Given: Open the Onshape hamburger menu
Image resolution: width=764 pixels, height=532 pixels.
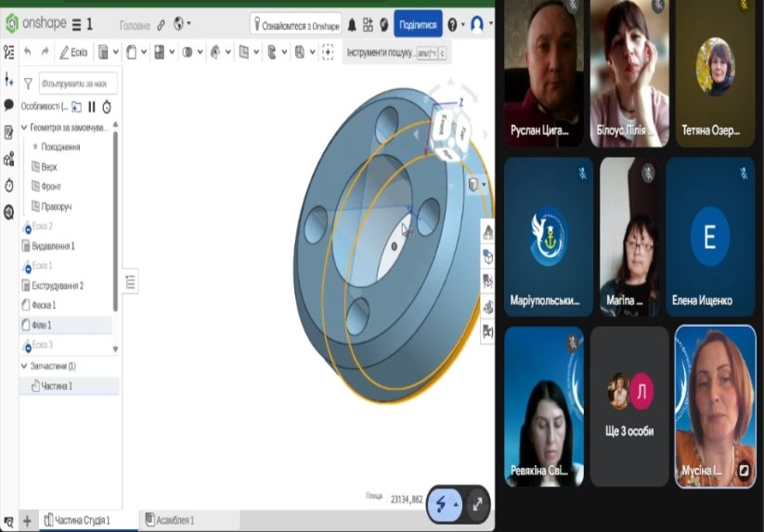Looking at the screenshot, I should [x=76, y=23].
